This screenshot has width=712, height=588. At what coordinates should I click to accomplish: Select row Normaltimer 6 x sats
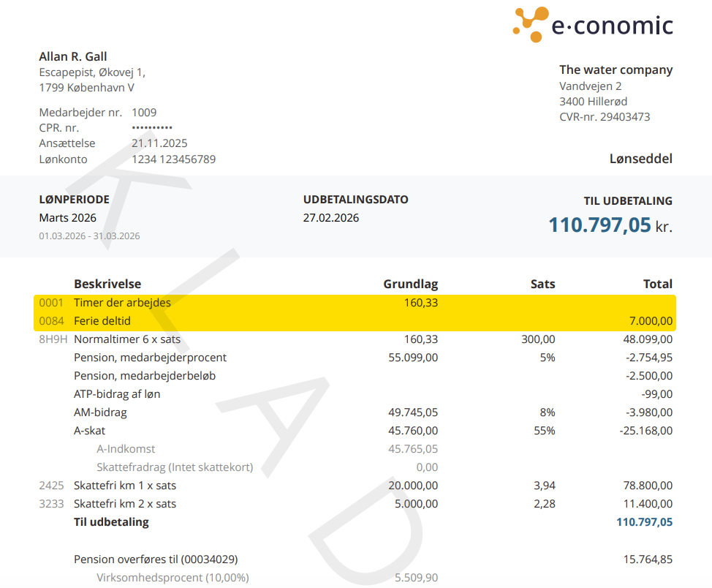[355, 339]
